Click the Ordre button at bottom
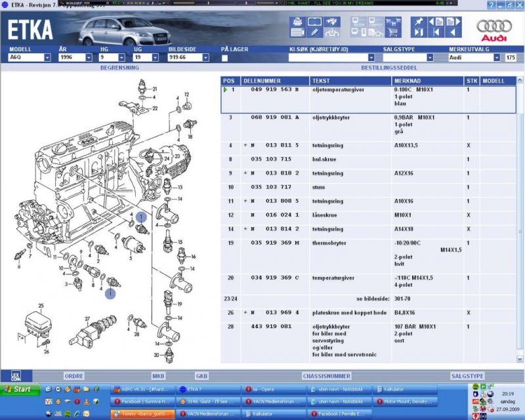525x420 pixels. tap(73, 376)
